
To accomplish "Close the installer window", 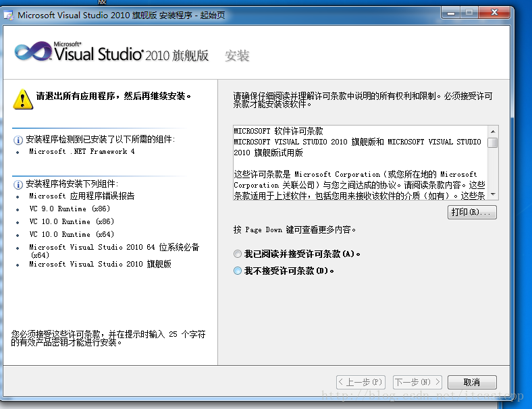I will point(494,13).
